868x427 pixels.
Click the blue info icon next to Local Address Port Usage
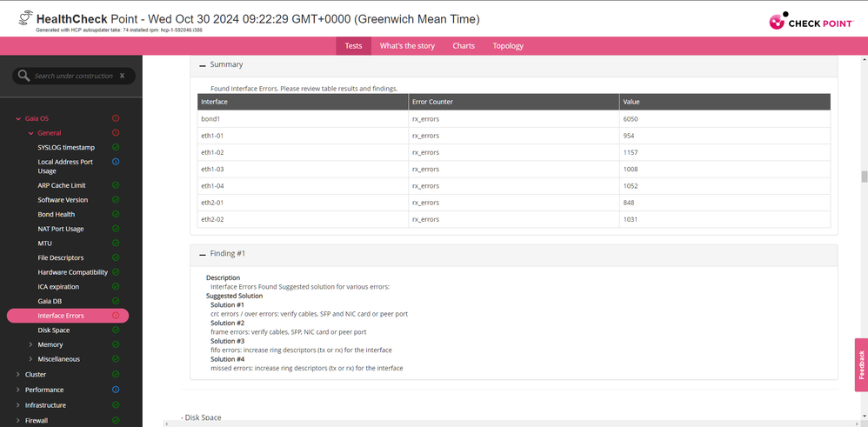point(116,162)
